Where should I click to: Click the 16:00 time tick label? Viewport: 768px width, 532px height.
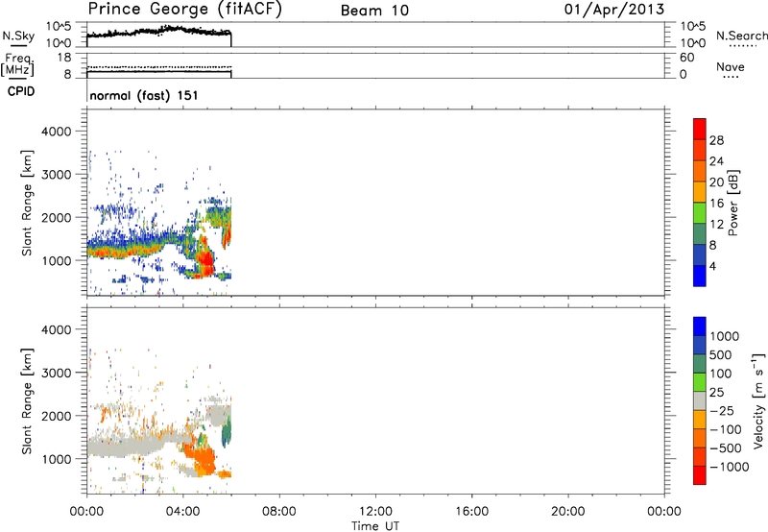click(471, 512)
